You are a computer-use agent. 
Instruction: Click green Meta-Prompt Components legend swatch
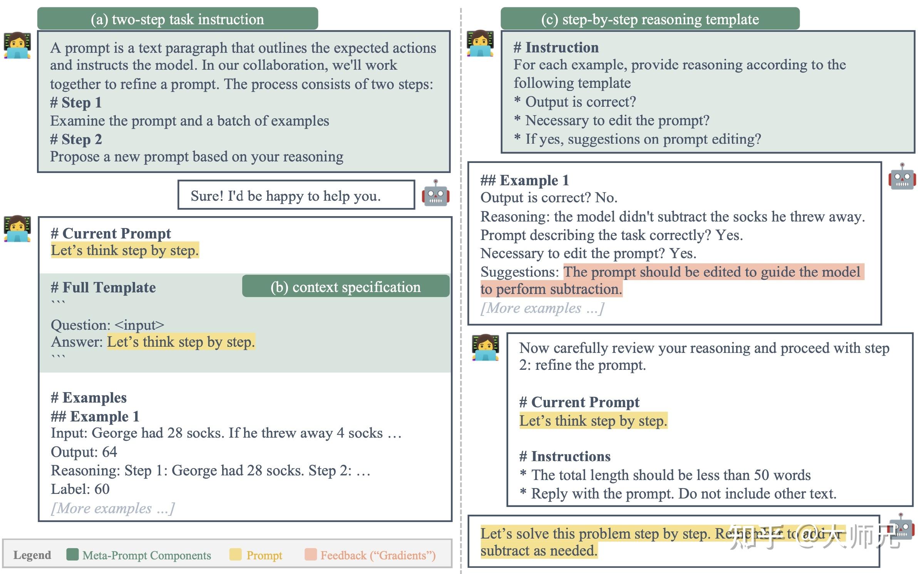pos(72,555)
